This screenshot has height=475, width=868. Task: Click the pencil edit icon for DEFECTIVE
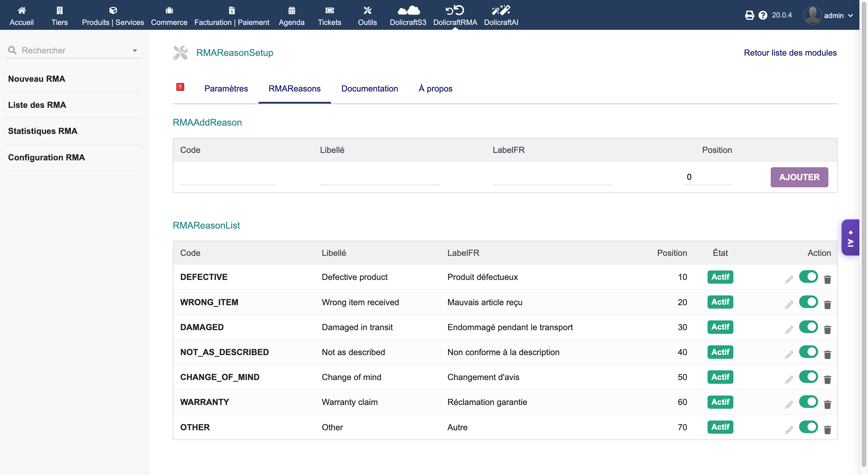[788, 279]
